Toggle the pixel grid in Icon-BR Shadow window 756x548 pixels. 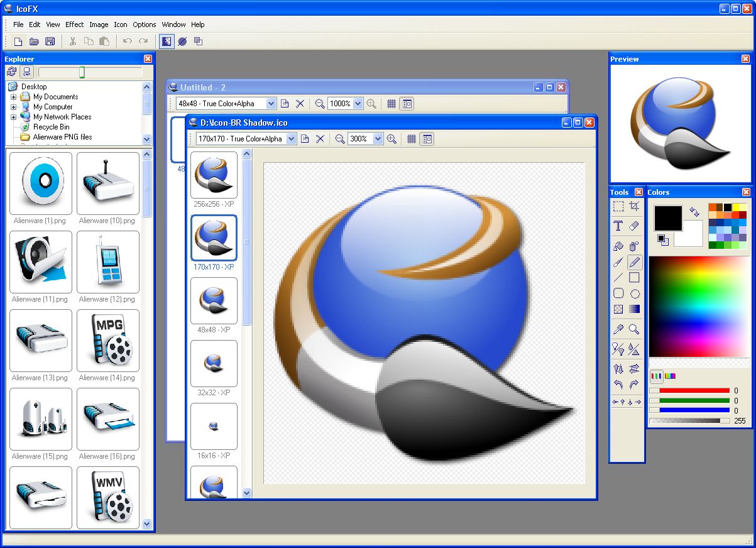(412, 139)
